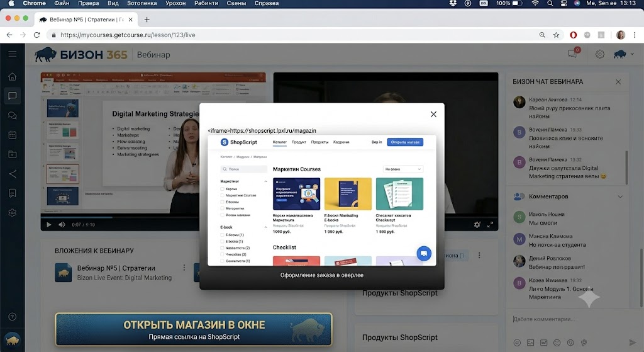Select the highlighted chat icon in sidebar
This screenshot has width=644, height=352.
tap(13, 96)
